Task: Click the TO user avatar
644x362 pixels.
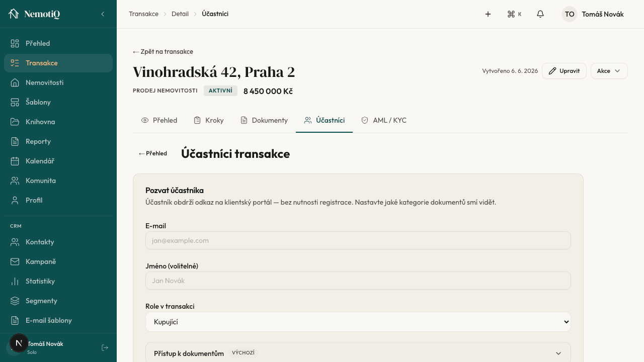Action: 570,14
